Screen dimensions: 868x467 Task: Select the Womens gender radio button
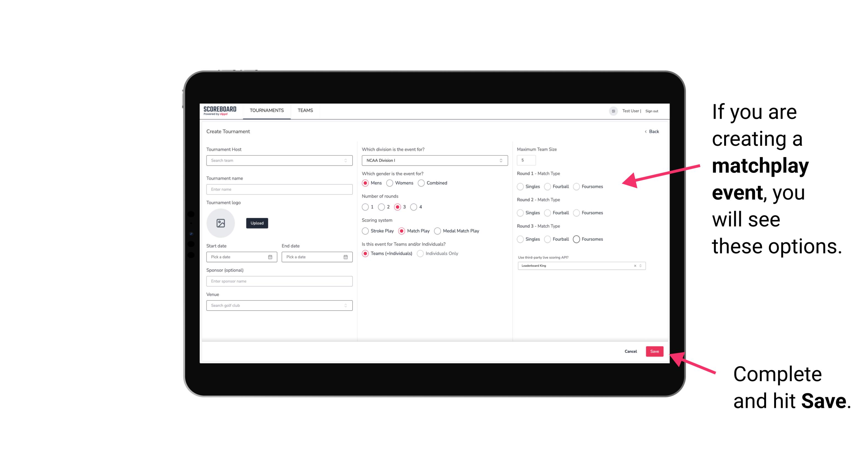tap(390, 183)
